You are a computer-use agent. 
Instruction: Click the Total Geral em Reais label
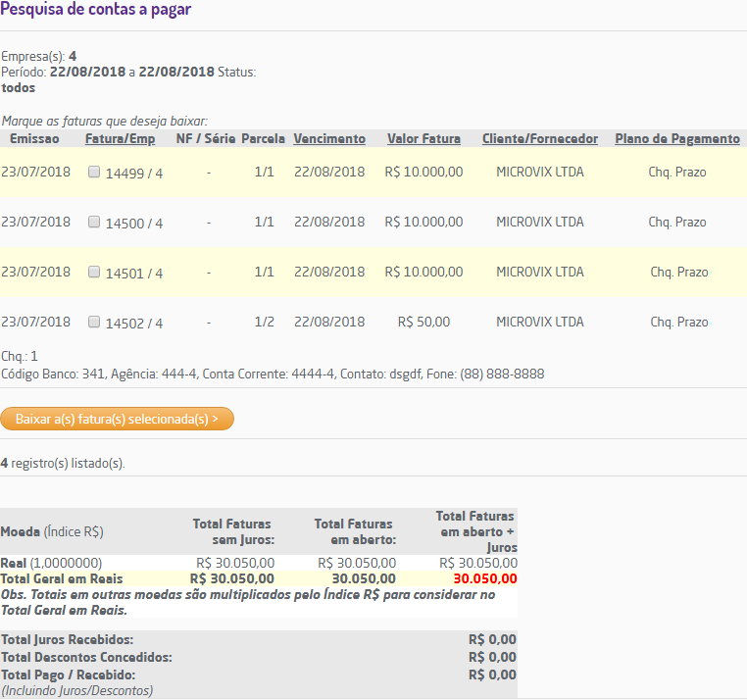(x=62, y=578)
